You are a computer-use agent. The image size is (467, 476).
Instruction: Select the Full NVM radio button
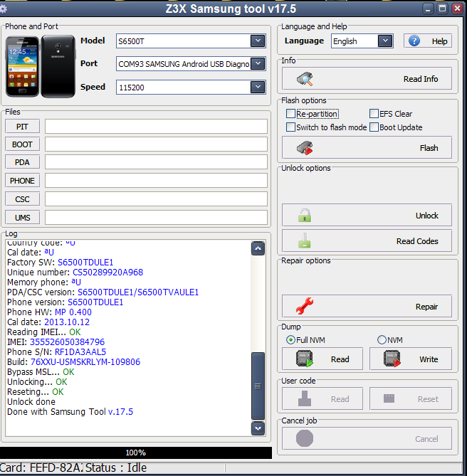290,339
